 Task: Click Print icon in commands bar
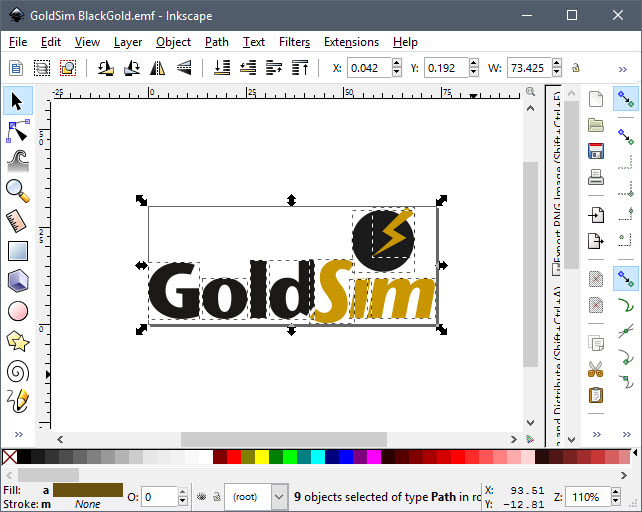tap(596, 177)
